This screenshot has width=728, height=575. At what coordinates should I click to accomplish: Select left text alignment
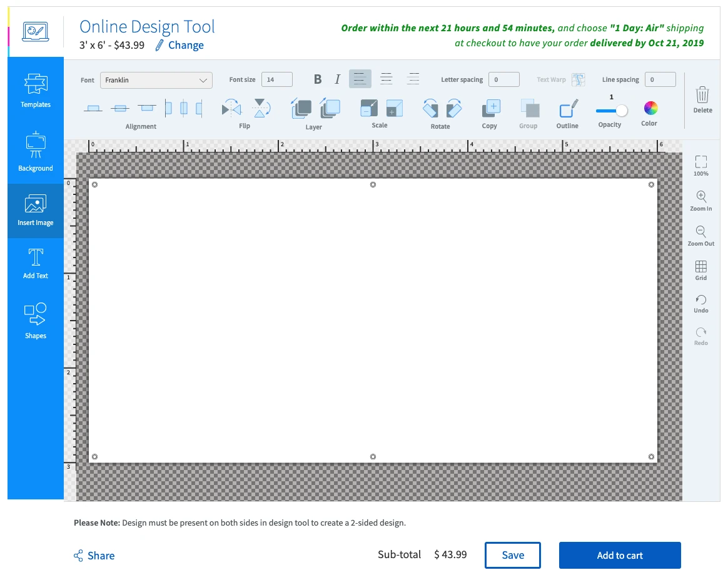(x=360, y=79)
